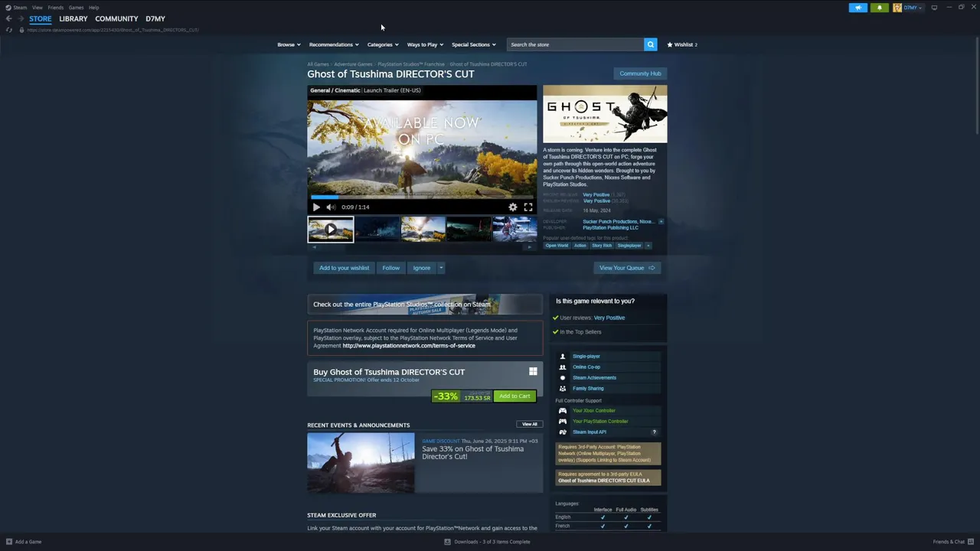The width and height of the screenshot is (980, 551).
Task: Click Add a Game plus icon
Action: [8, 542]
